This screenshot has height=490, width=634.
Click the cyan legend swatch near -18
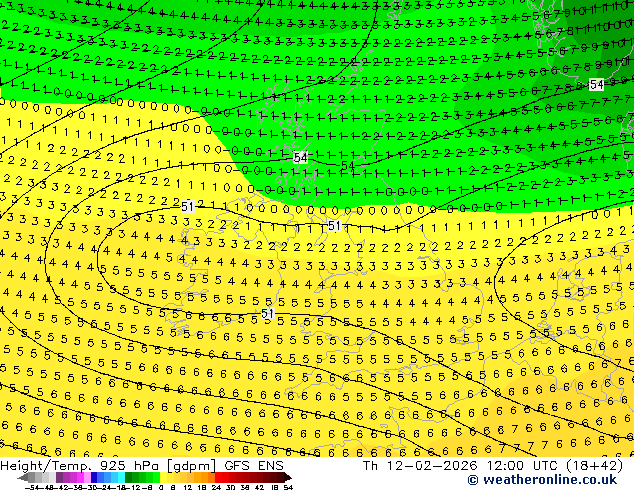point(121,477)
